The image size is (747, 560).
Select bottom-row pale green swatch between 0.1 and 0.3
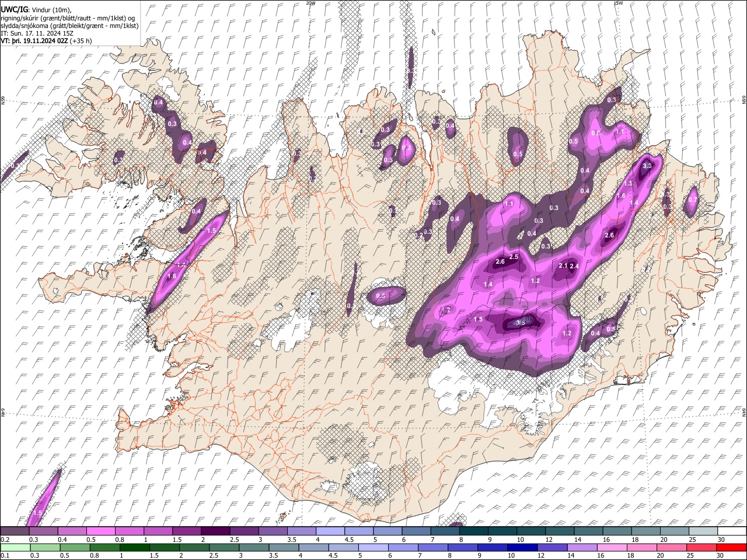[15, 547]
